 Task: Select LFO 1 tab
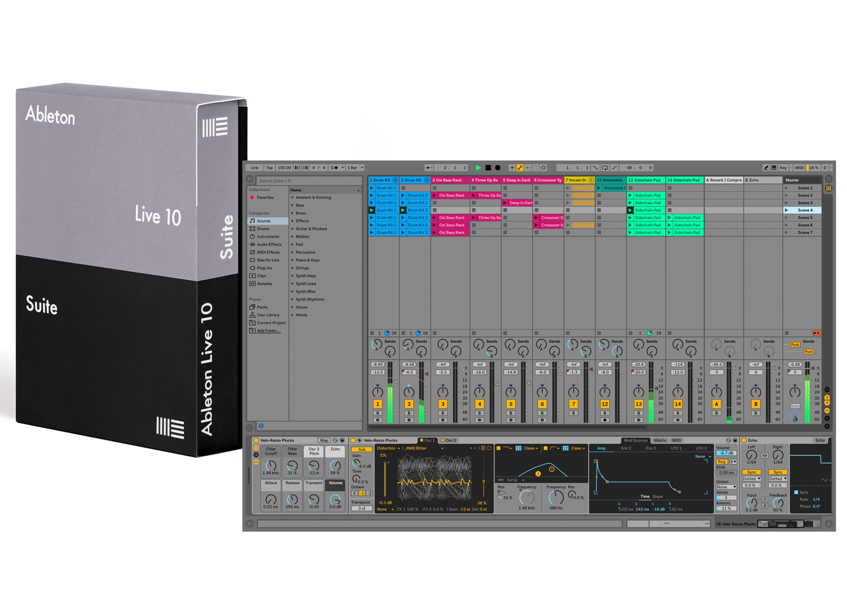676,448
